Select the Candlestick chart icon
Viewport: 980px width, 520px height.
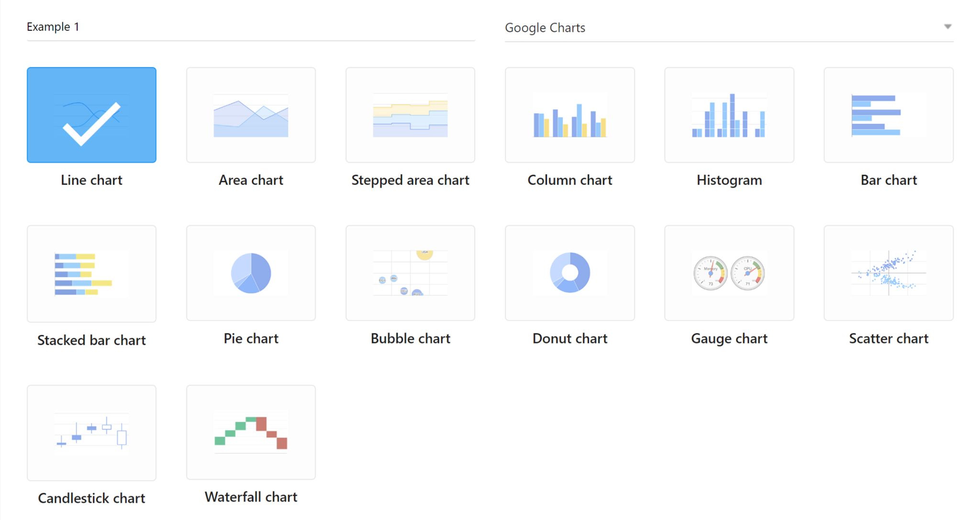(91, 432)
